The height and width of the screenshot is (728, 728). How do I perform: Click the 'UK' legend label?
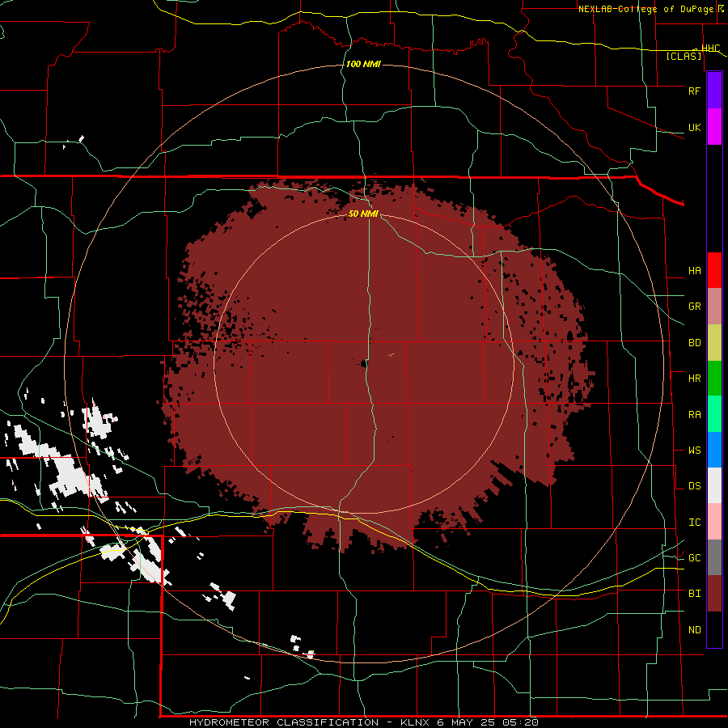tap(694, 127)
